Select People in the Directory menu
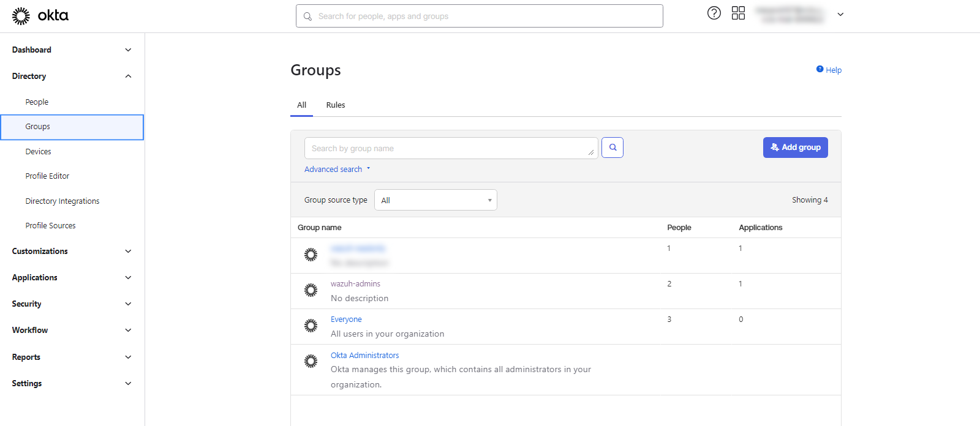This screenshot has width=980, height=426. [37, 102]
